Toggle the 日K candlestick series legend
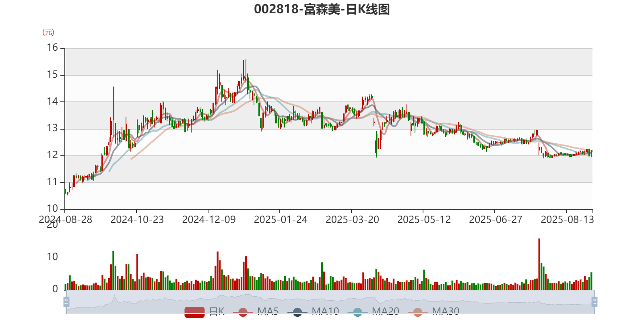 204,312
